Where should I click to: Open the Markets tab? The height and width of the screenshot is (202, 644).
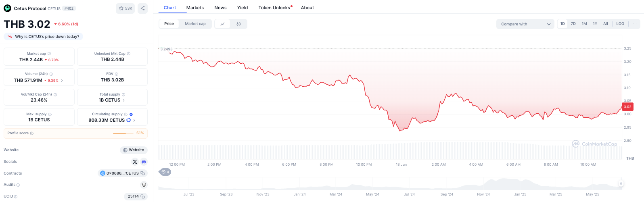(x=195, y=8)
